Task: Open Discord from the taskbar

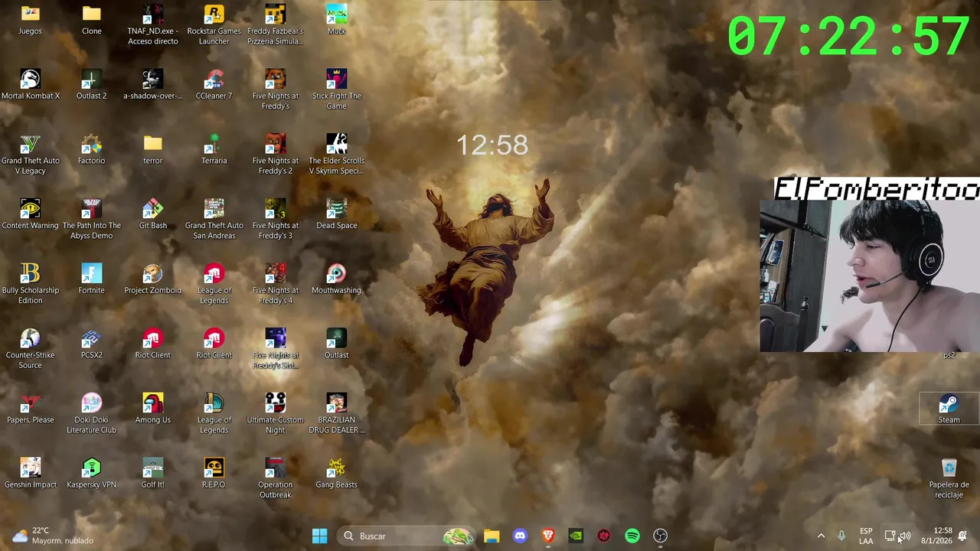Action: [x=520, y=536]
